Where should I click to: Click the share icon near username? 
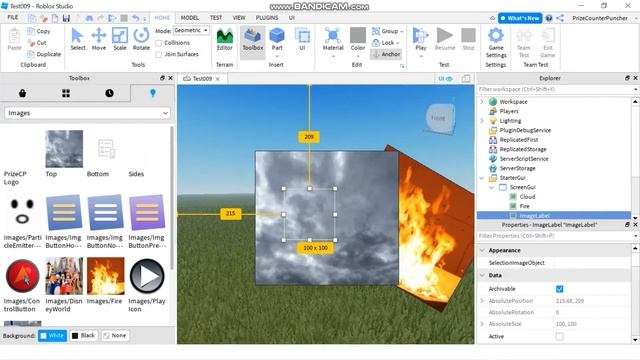[560, 18]
